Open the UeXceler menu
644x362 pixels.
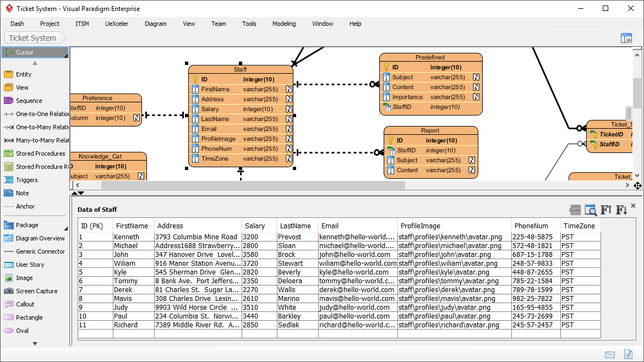pos(116,24)
